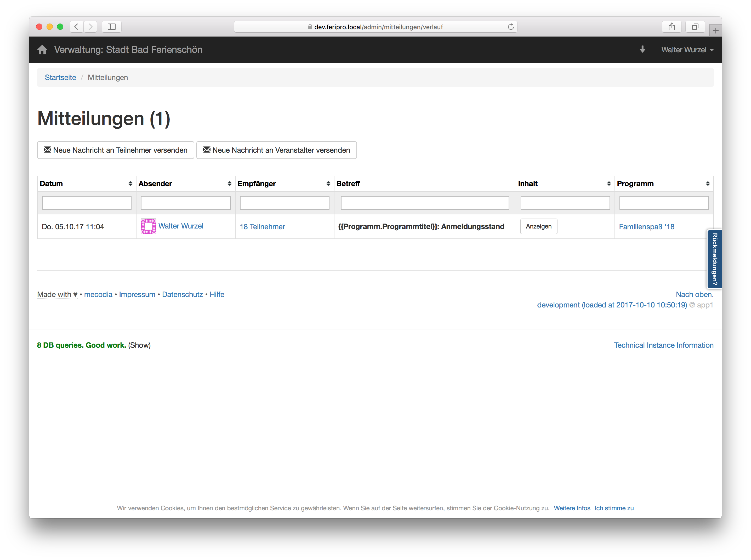The height and width of the screenshot is (560, 751).
Task: Click the home icon in the header
Action: pos(42,50)
